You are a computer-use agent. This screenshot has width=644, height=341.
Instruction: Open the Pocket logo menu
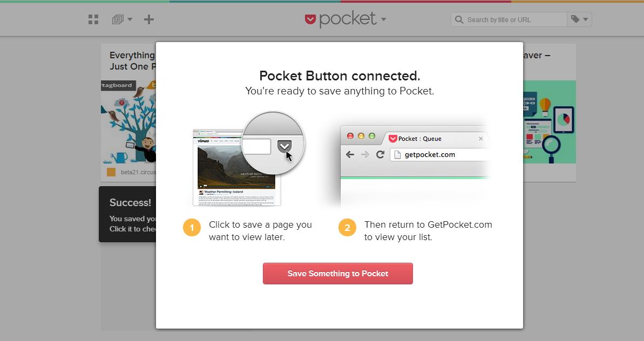[x=345, y=19]
